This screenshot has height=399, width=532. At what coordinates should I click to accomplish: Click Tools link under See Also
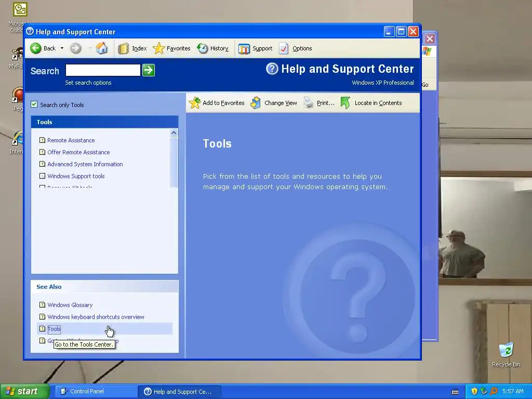coord(54,328)
